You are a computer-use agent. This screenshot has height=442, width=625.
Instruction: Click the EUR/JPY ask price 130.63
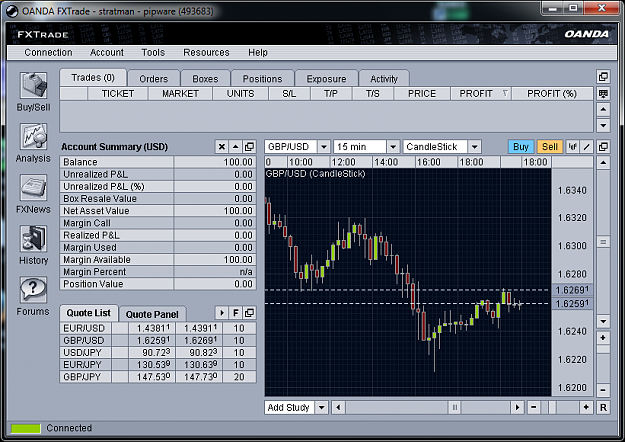[200, 365]
